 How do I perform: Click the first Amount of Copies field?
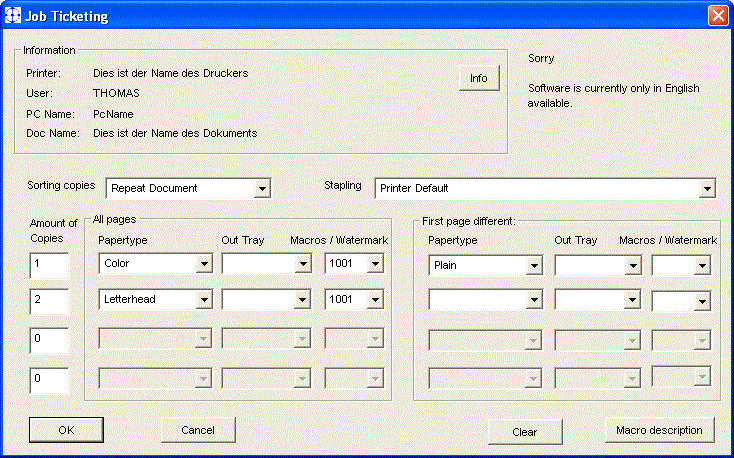[x=48, y=265]
